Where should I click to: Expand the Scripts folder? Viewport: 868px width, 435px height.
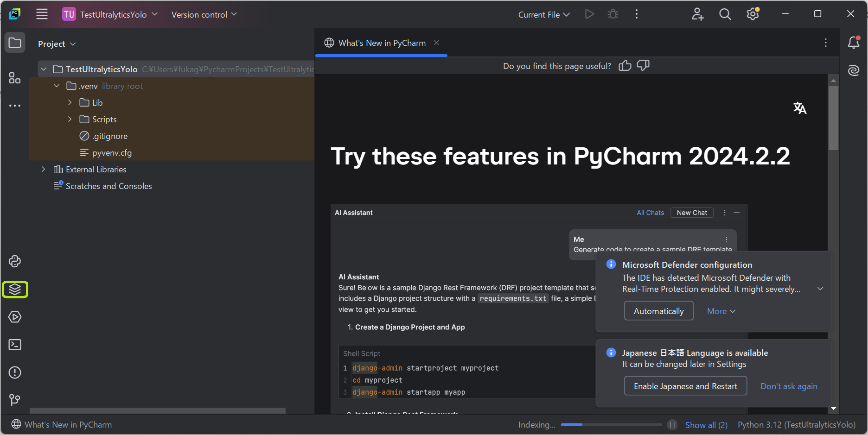(x=70, y=119)
